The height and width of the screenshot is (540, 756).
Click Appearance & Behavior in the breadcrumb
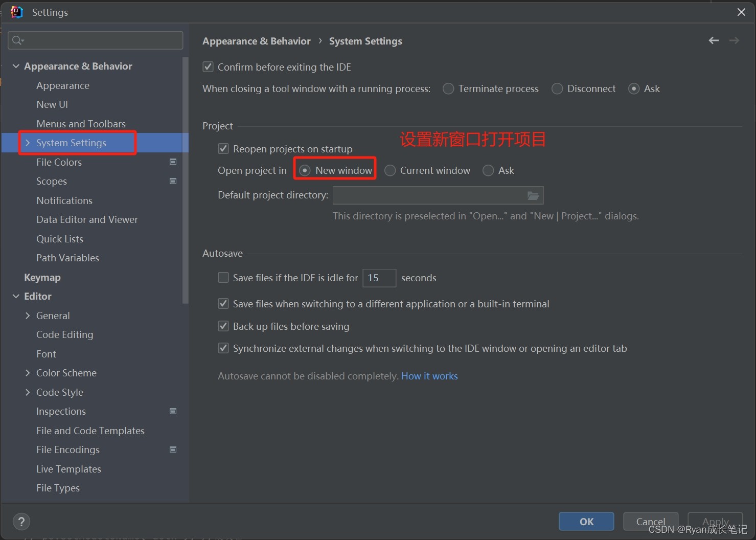(x=257, y=41)
